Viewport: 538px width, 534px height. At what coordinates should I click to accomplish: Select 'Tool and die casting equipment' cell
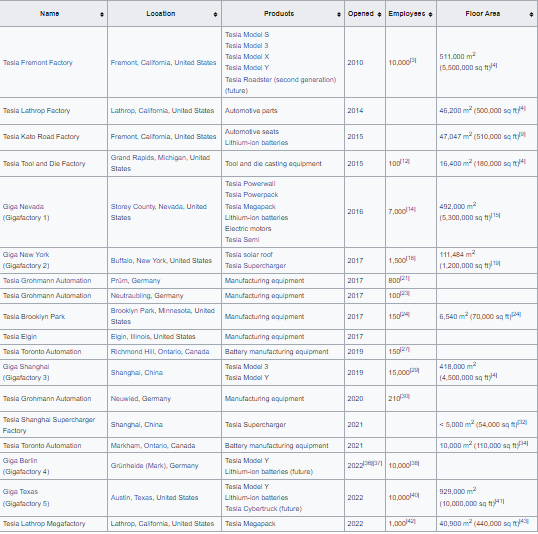(283, 164)
